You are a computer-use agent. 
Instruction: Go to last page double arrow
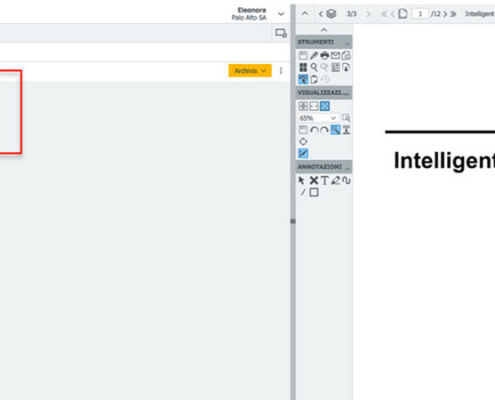point(453,14)
